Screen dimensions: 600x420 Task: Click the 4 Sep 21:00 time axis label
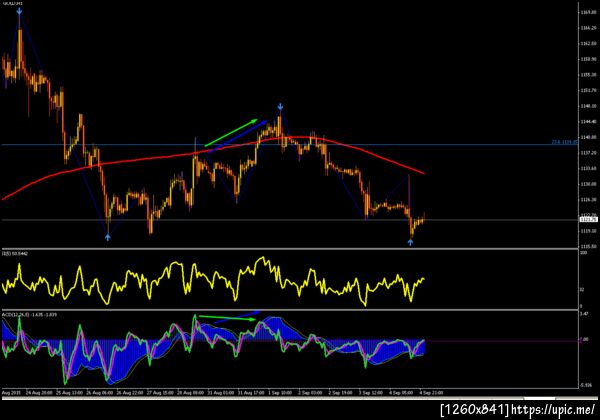[x=431, y=393]
